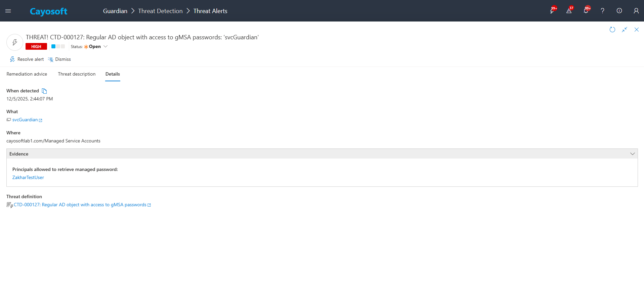
Task: Switch to the Remediation advice tab
Action: pos(27,74)
